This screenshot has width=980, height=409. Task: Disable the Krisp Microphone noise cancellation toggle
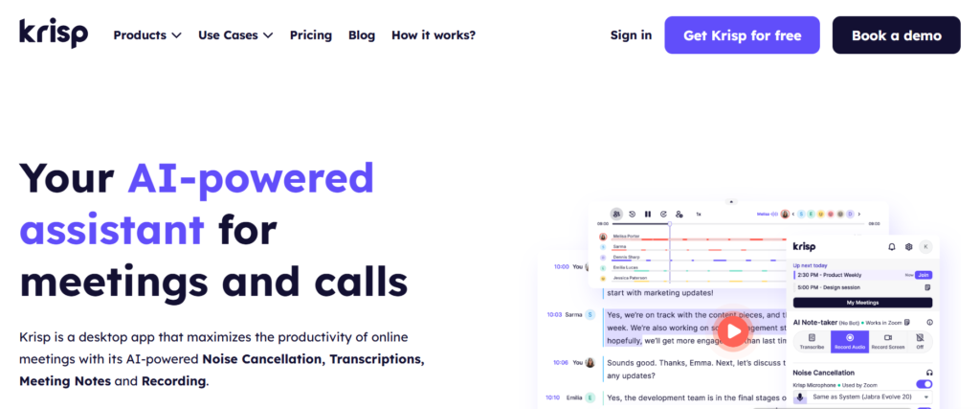pos(924,384)
